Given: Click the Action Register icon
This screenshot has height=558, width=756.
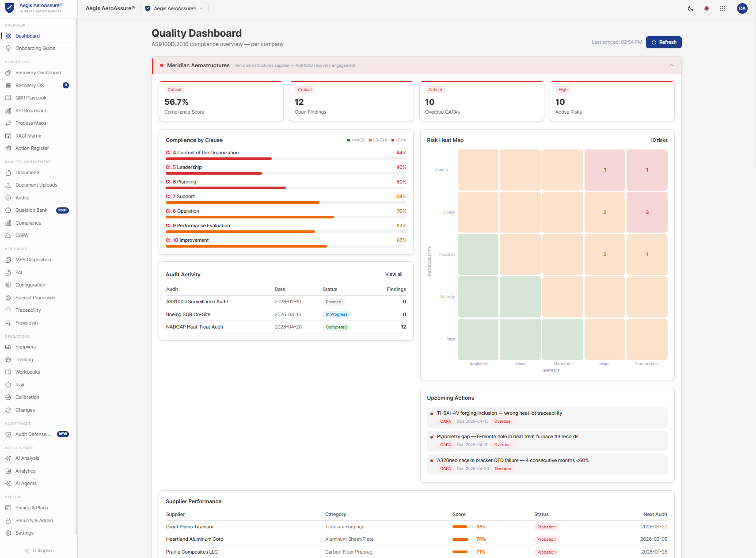Looking at the screenshot, I should [x=8, y=148].
